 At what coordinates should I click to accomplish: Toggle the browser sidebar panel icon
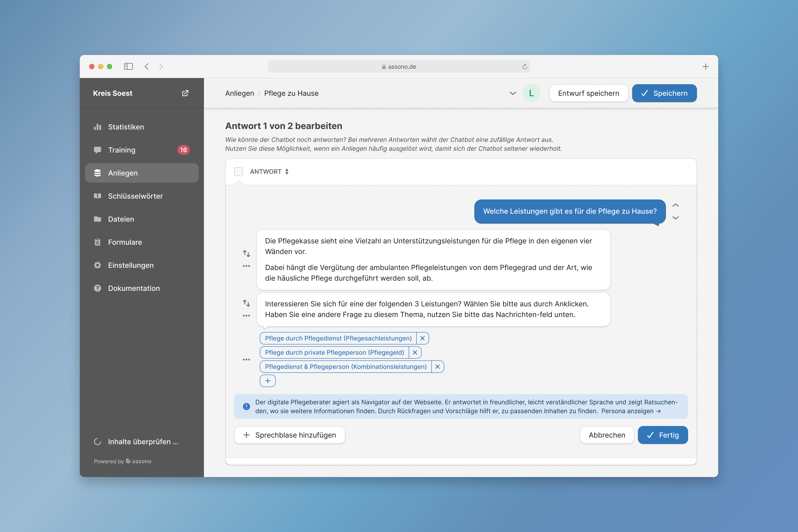(128, 66)
